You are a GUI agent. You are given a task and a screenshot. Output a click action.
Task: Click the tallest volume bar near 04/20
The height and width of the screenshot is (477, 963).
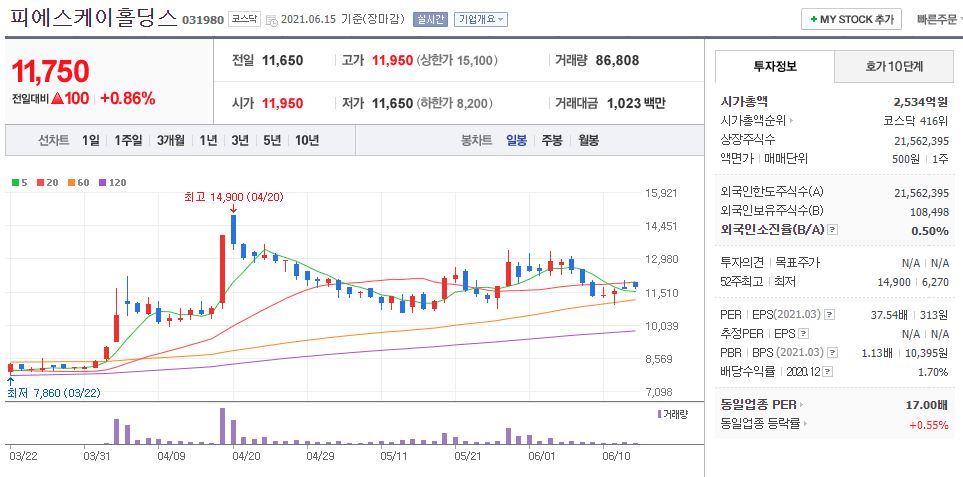click(x=222, y=426)
